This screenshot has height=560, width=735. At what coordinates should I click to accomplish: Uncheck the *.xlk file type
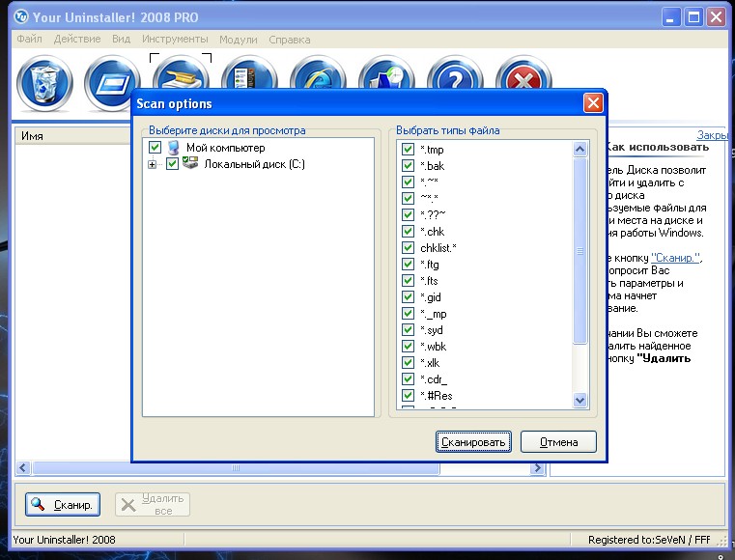point(408,362)
